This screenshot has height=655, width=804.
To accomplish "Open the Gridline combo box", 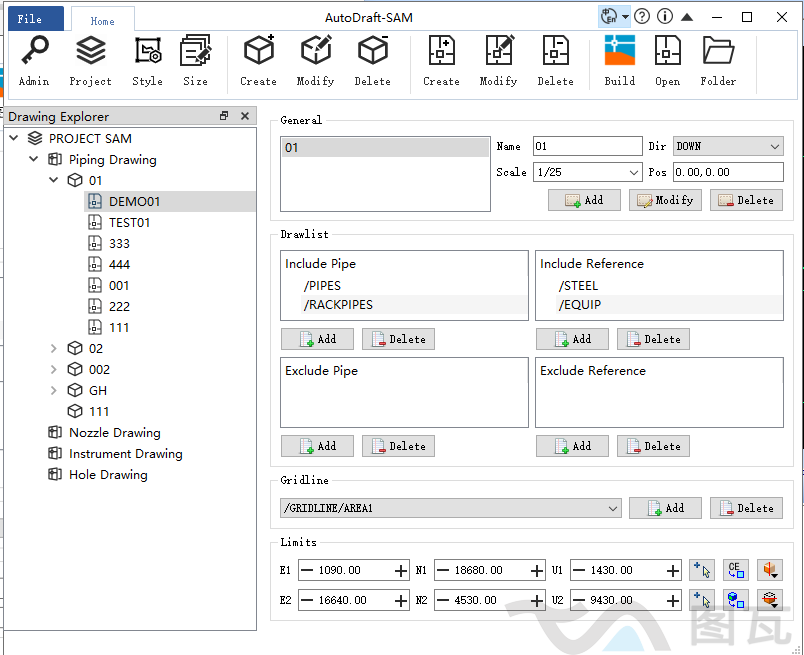I will 613,509.
